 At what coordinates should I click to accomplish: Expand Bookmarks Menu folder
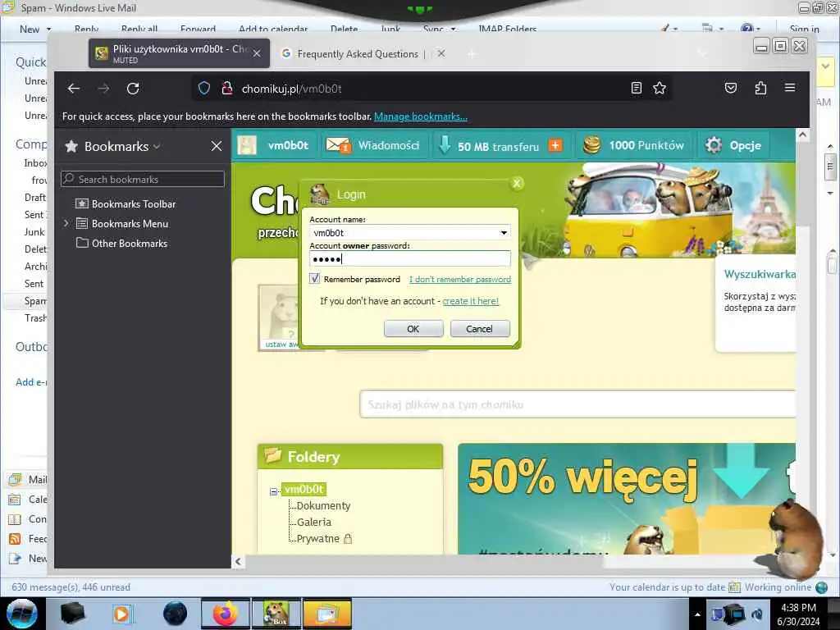point(66,223)
